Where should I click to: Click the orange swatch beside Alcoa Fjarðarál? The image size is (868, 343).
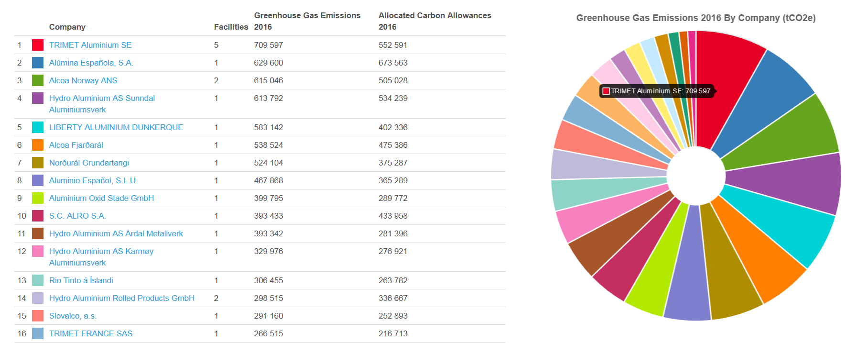[38, 145]
